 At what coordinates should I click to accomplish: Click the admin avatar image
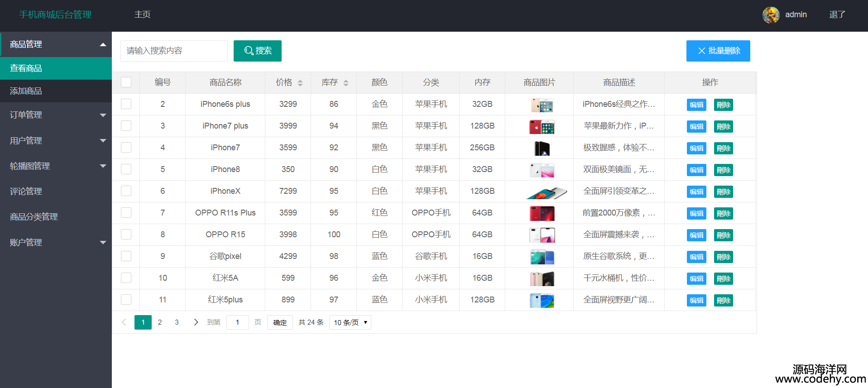point(771,15)
